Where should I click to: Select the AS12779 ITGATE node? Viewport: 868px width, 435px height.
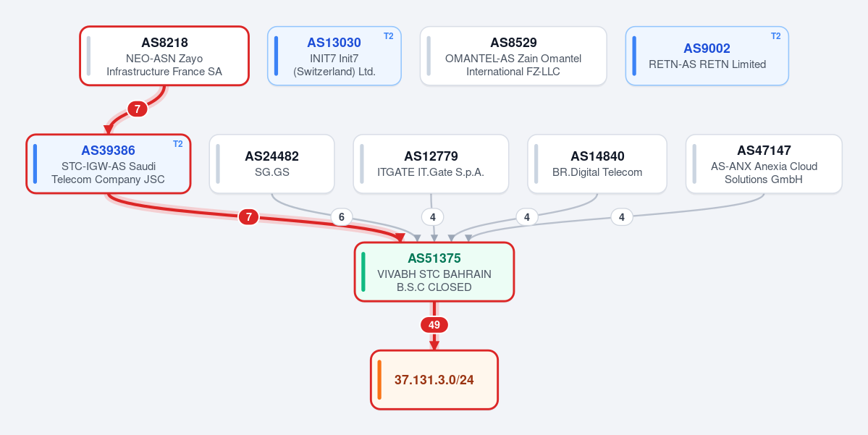point(431,164)
